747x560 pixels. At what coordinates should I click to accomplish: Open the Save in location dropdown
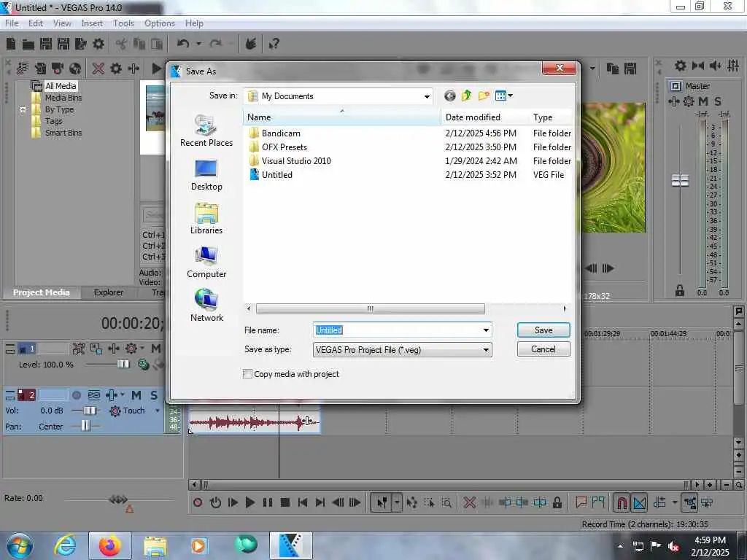(x=427, y=96)
